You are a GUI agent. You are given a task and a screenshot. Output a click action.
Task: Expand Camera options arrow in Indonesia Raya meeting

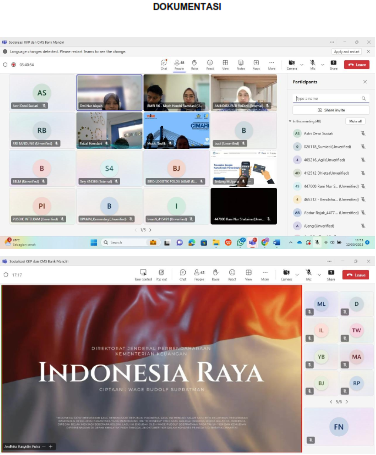point(297,275)
